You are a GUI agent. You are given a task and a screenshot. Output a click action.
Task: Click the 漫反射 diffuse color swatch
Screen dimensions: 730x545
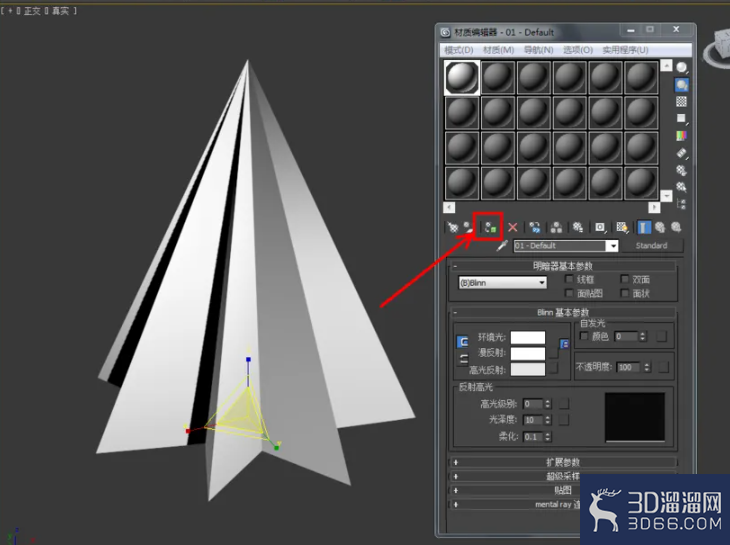(x=528, y=353)
